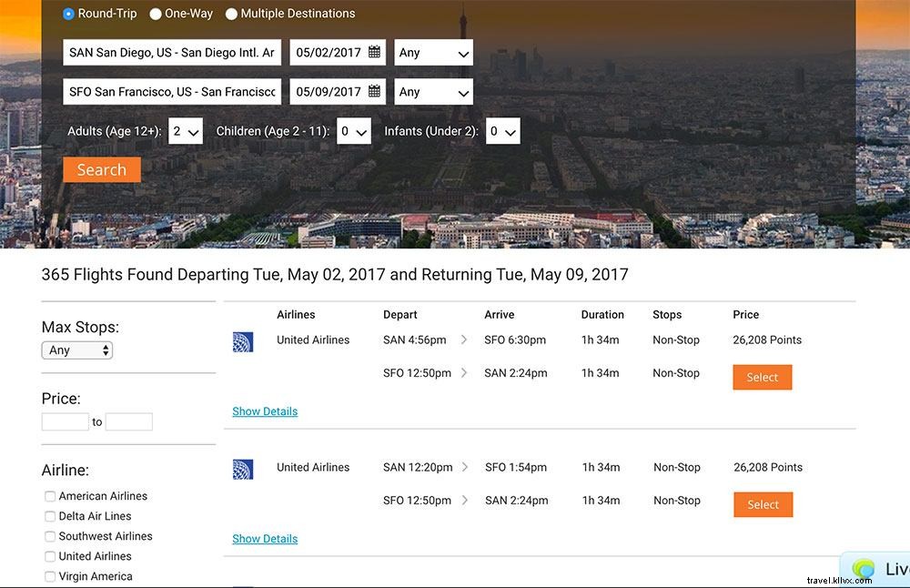Viewport: 910px width, 588px height.
Task: Open the Children passenger count dropdown
Action: [354, 130]
